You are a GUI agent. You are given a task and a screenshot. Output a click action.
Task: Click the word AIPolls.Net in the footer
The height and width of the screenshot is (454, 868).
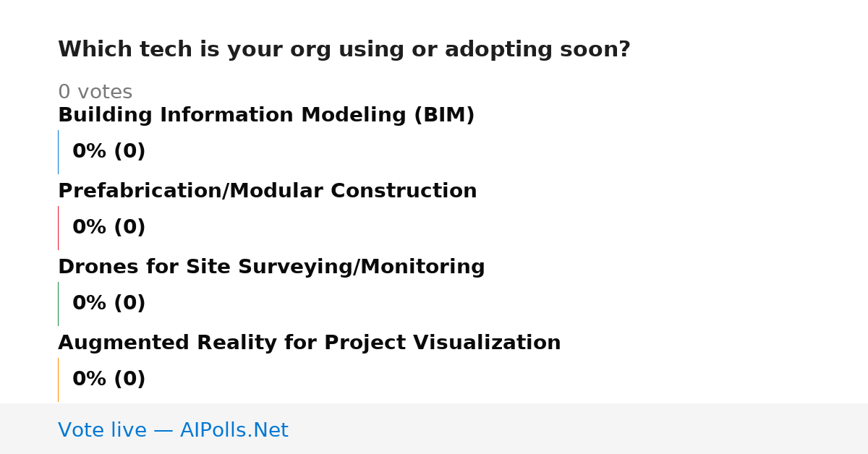coord(234,430)
